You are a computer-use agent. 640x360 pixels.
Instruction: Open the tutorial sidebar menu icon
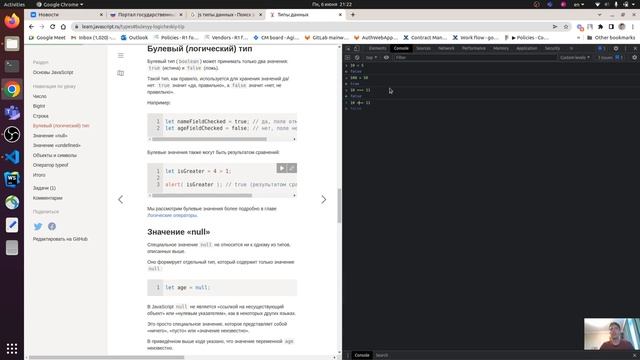click(120, 55)
